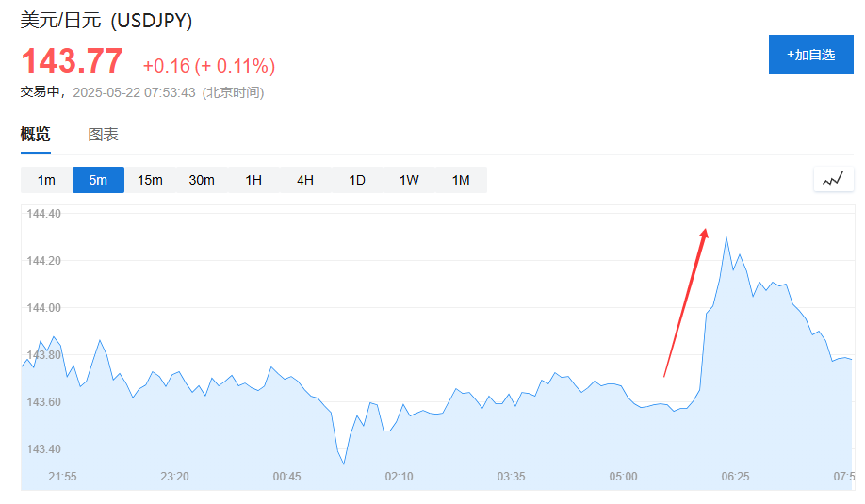
Task: Open the 图表 tab
Action: point(104,135)
